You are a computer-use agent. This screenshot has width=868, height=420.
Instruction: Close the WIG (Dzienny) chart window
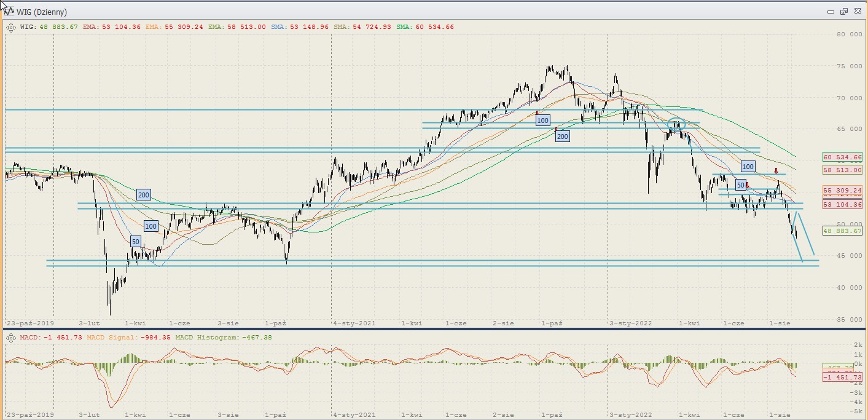coord(857,12)
